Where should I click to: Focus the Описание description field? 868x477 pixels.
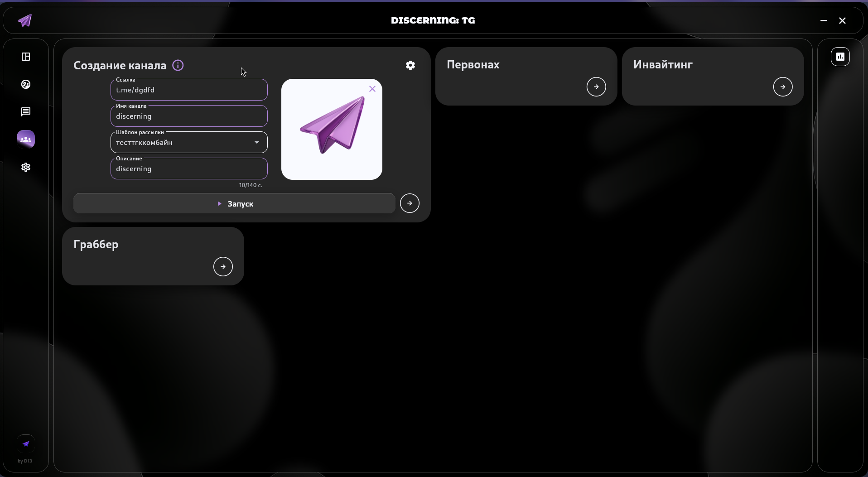point(189,169)
